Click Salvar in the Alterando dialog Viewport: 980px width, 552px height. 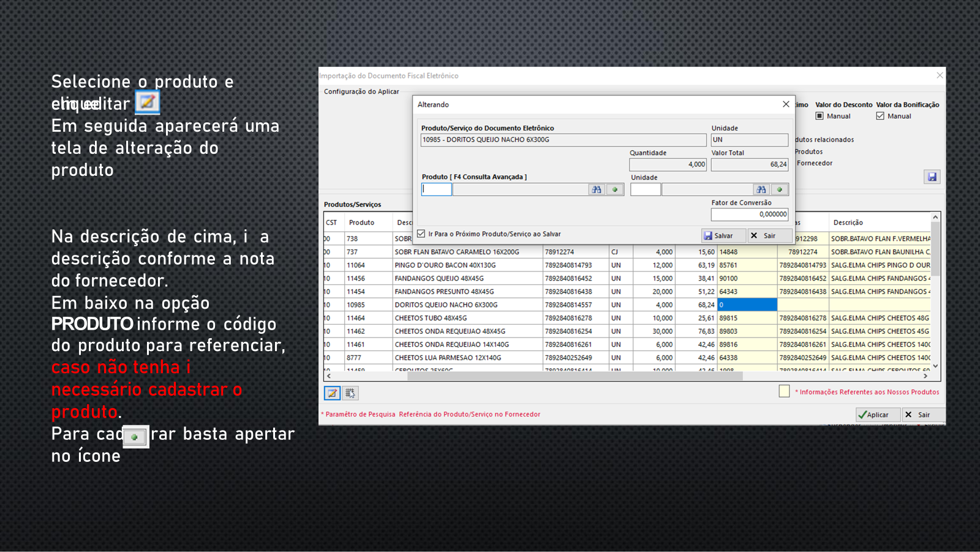(723, 236)
